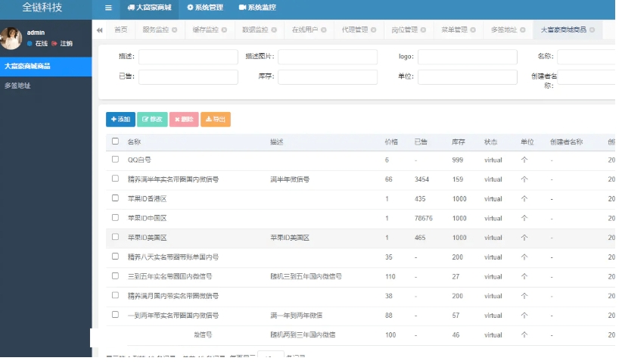Focus the logo search field
This screenshot has height=364, width=622.
(468, 57)
